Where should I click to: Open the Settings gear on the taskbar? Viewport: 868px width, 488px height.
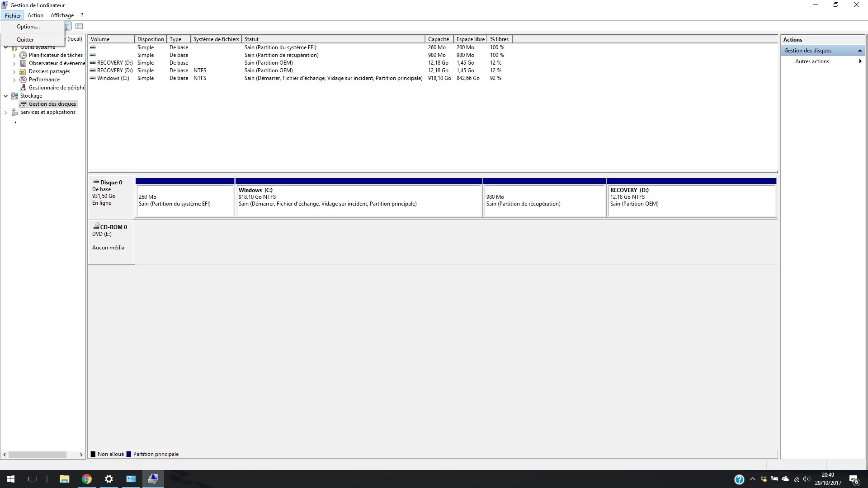(x=108, y=479)
